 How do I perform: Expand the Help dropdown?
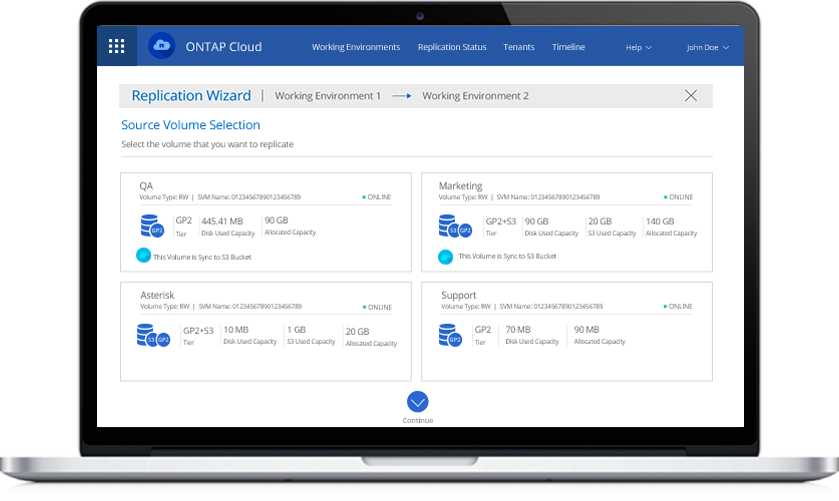[639, 48]
